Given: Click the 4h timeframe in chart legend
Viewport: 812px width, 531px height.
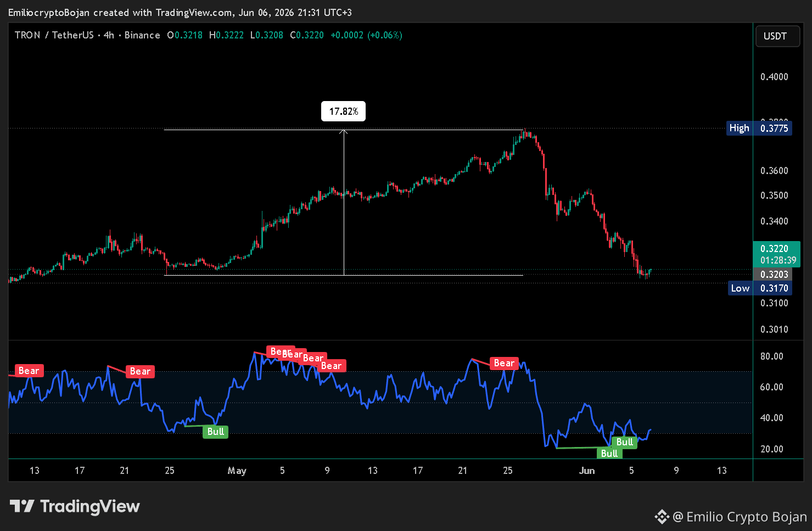Looking at the screenshot, I should click(109, 35).
